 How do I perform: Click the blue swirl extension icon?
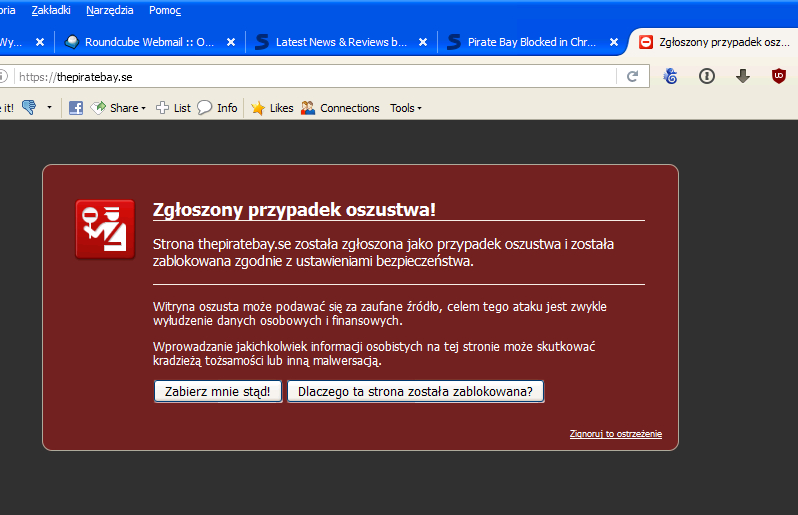[671, 76]
